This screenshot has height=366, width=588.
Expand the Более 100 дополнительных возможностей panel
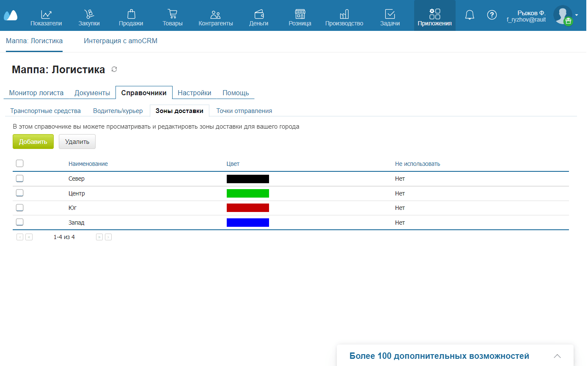coord(558,356)
